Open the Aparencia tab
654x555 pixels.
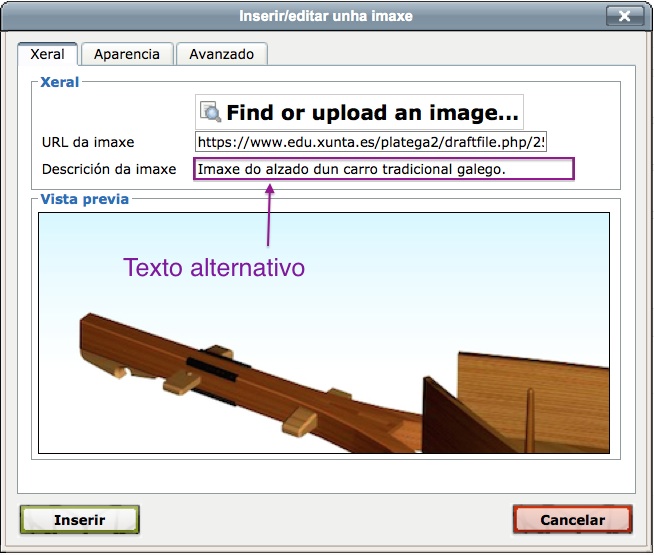[127, 54]
